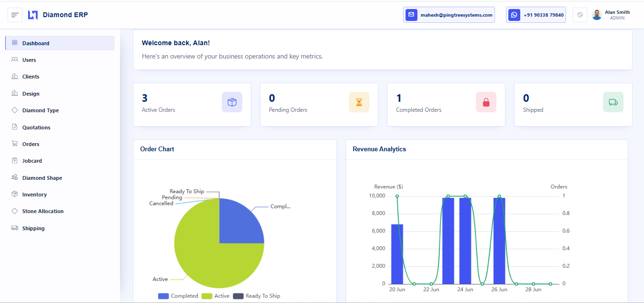This screenshot has height=303, width=644.
Task: Toggle the hamburger sidebar menu button
Action: (15, 15)
